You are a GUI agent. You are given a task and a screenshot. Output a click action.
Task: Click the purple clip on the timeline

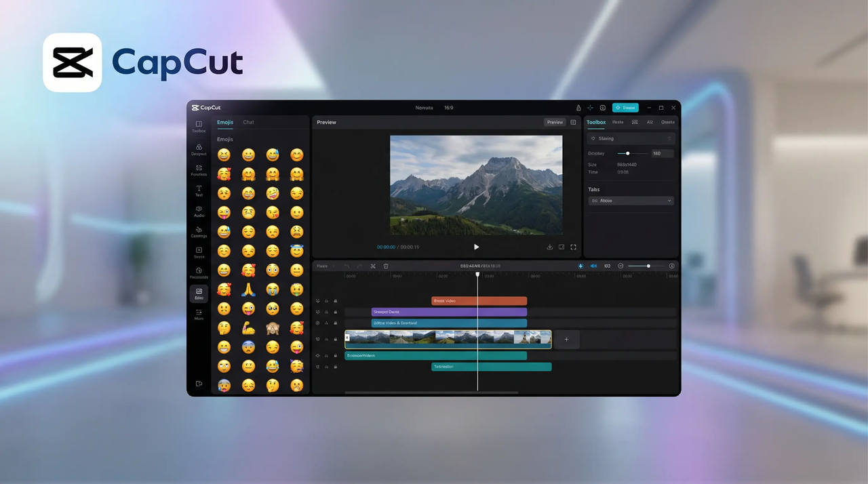point(449,312)
